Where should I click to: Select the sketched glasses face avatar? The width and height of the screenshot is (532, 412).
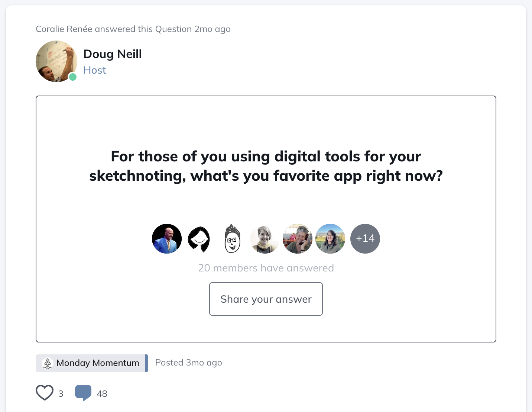(232, 239)
